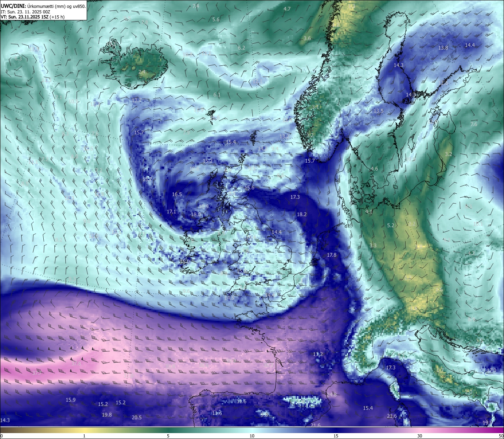Click the "VT: Sun. 23.11.2025 15Z (+15 h)" line
The image size is (504, 439).
(33, 17)
